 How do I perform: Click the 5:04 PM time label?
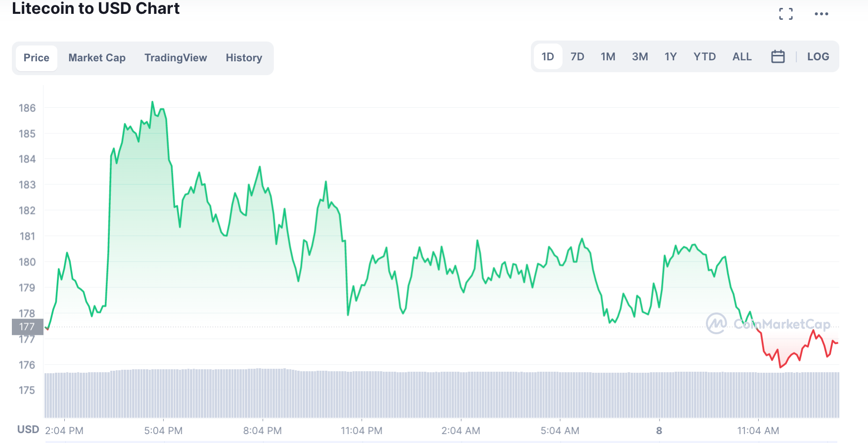pos(164,431)
